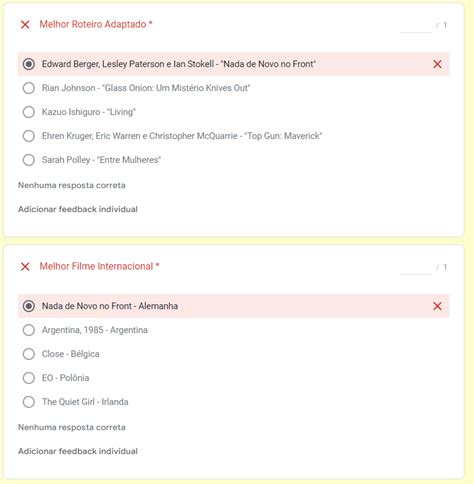Click the red X beside Melhor Roteiro Adaptado
The width and height of the screenshot is (474, 484).
(x=25, y=25)
